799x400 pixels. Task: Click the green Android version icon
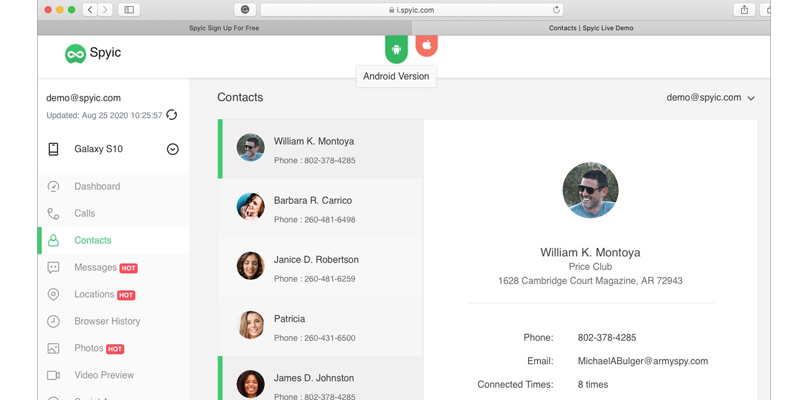pyautogui.click(x=396, y=48)
